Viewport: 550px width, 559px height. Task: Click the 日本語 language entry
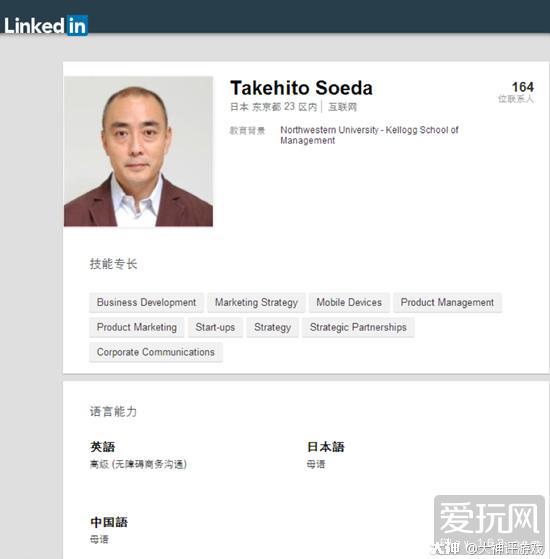[x=326, y=447]
